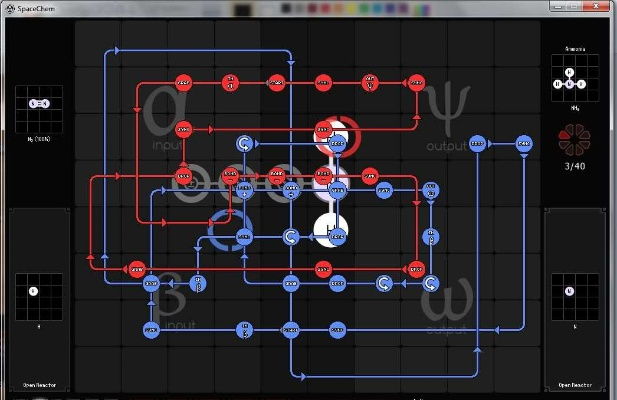The image size is (617, 400).
Task: Select the alpha input zone symbol
Action: pos(160,106)
